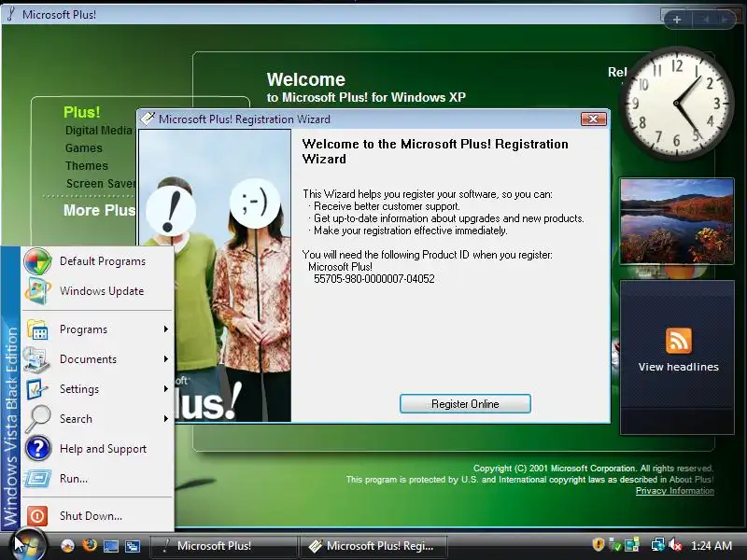Image resolution: width=747 pixels, height=560 pixels.
Task: Click the slideshow landscape picture gadget
Action: click(676, 221)
